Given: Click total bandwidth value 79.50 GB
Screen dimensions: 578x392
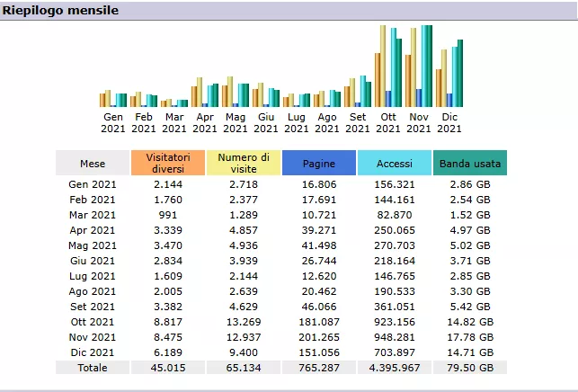Looking at the screenshot, I should [x=470, y=368].
